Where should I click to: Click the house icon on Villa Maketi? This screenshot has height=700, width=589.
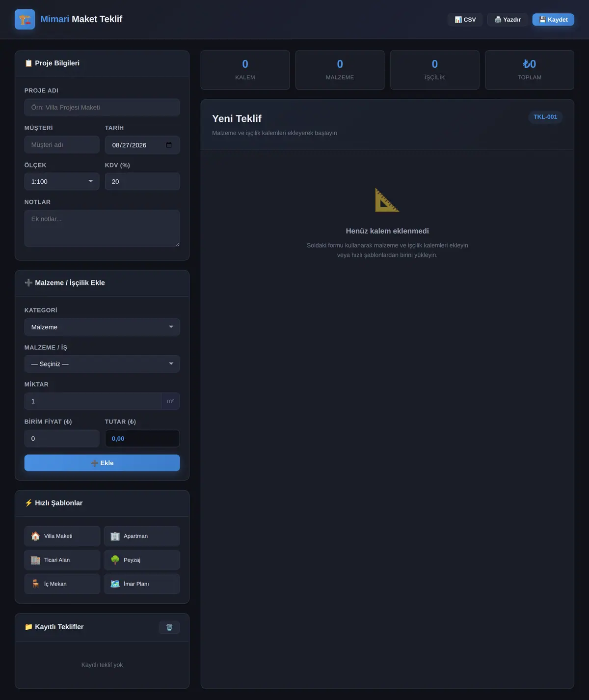(35, 536)
